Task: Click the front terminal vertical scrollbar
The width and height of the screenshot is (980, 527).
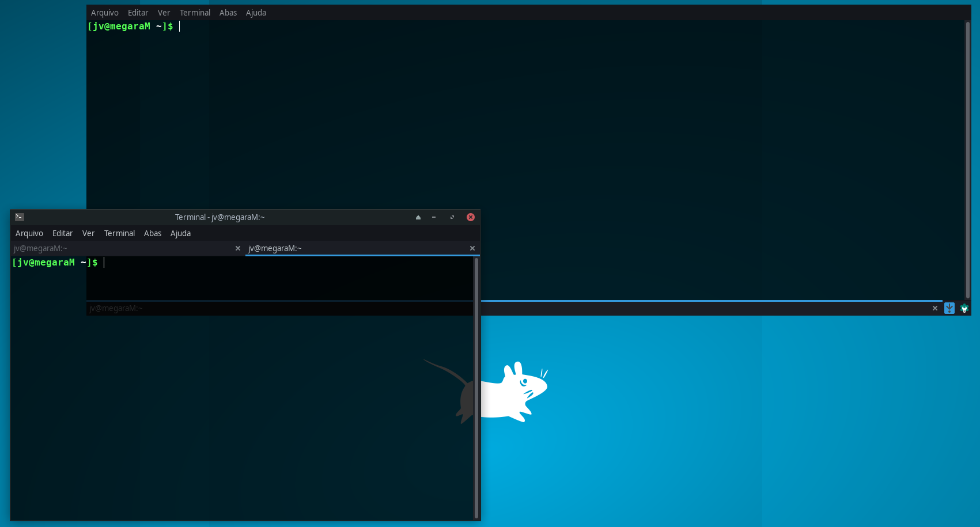Action: click(x=476, y=388)
